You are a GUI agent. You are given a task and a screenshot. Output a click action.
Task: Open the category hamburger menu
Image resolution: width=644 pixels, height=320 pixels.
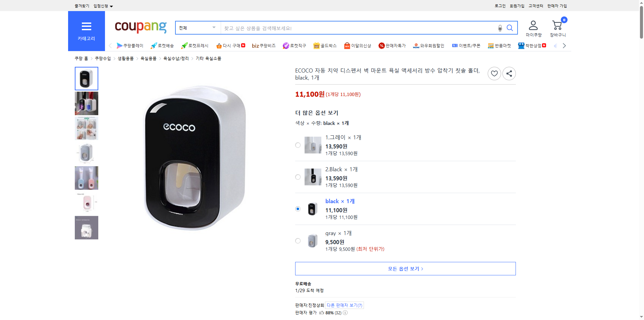(86, 27)
